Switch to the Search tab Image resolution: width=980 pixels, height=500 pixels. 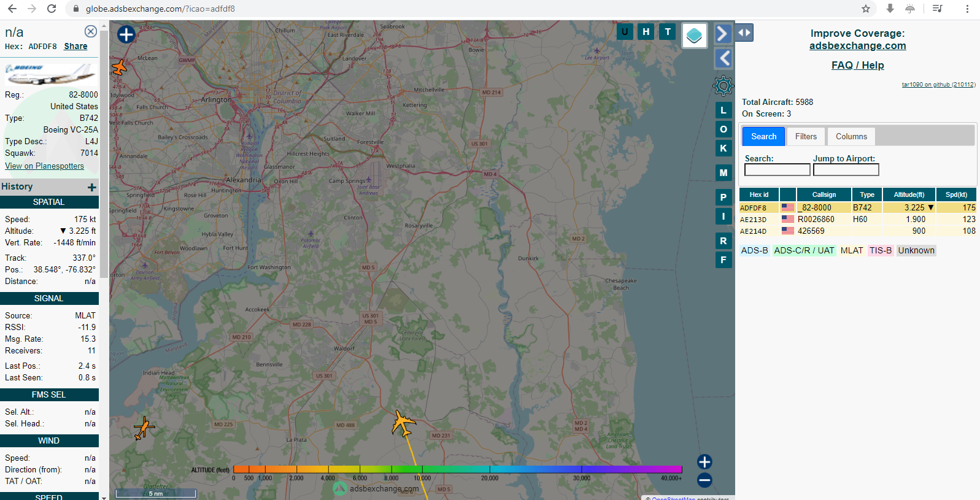click(x=763, y=136)
